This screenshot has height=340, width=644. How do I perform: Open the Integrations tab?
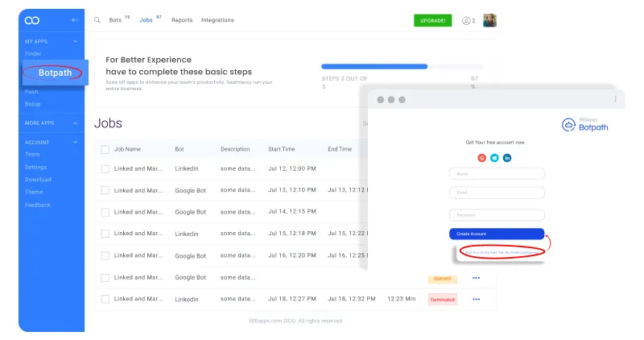pyautogui.click(x=217, y=20)
